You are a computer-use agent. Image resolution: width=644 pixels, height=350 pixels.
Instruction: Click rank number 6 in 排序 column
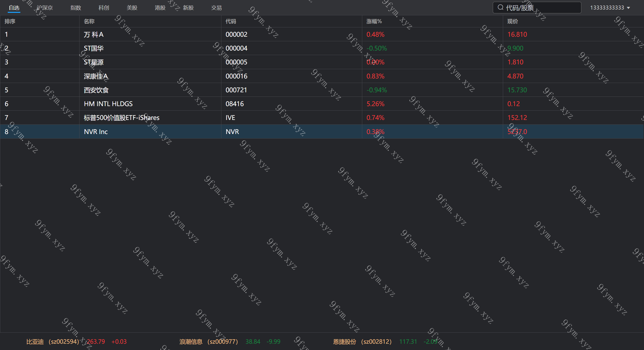pos(7,104)
